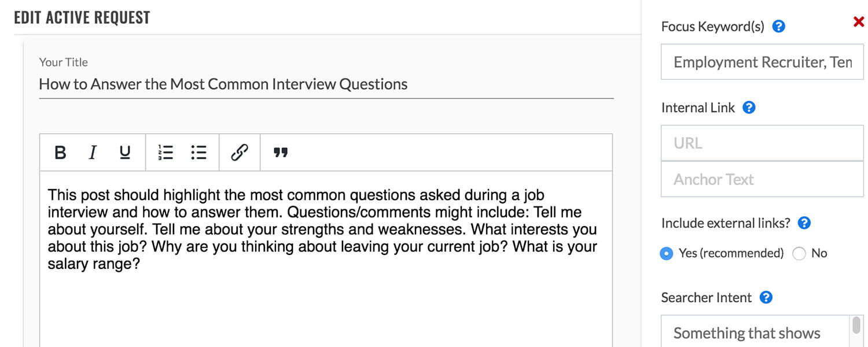Click the Anchor Text field
This screenshot has width=868, height=347.
tap(762, 179)
